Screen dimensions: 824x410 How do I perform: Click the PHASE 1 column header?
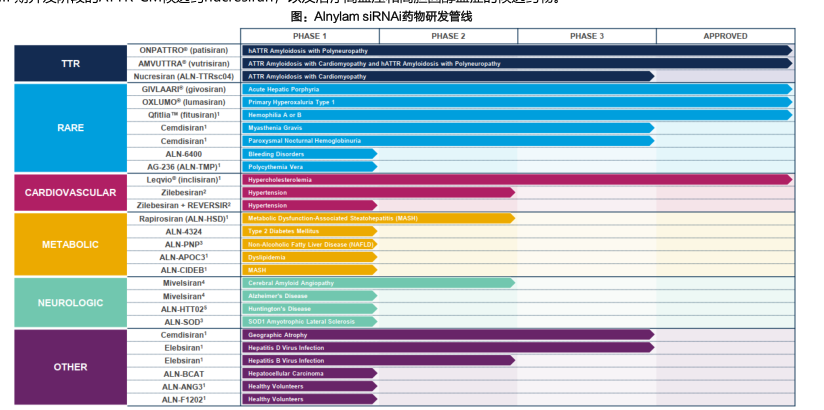click(x=309, y=36)
